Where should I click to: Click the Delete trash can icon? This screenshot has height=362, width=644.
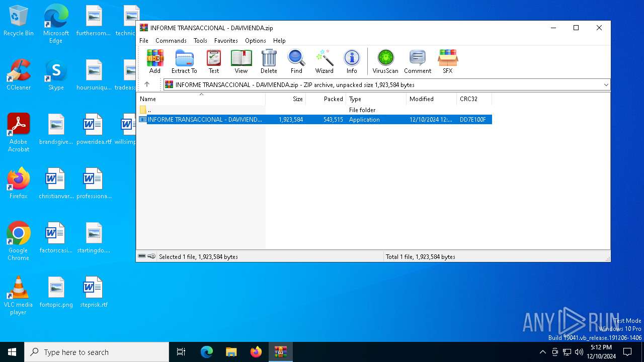click(269, 61)
